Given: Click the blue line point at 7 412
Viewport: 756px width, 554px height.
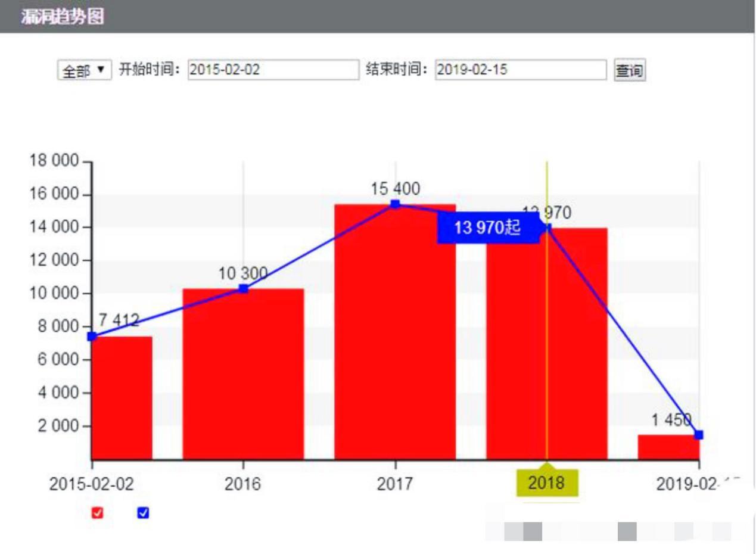Looking at the screenshot, I should point(92,337).
